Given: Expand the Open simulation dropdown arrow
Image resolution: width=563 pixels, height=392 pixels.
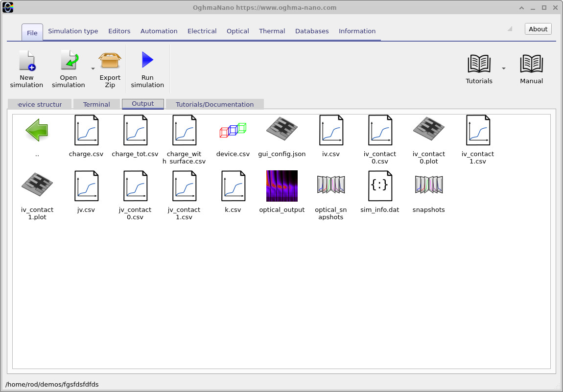Looking at the screenshot, I should (x=93, y=69).
